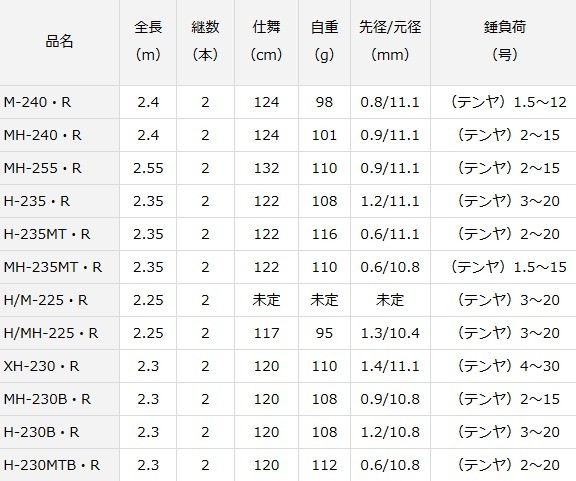The image size is (576, 481).
Task: Click the 継数 (本) header cell
Action: pyautogui.click(x=205, y=42)
